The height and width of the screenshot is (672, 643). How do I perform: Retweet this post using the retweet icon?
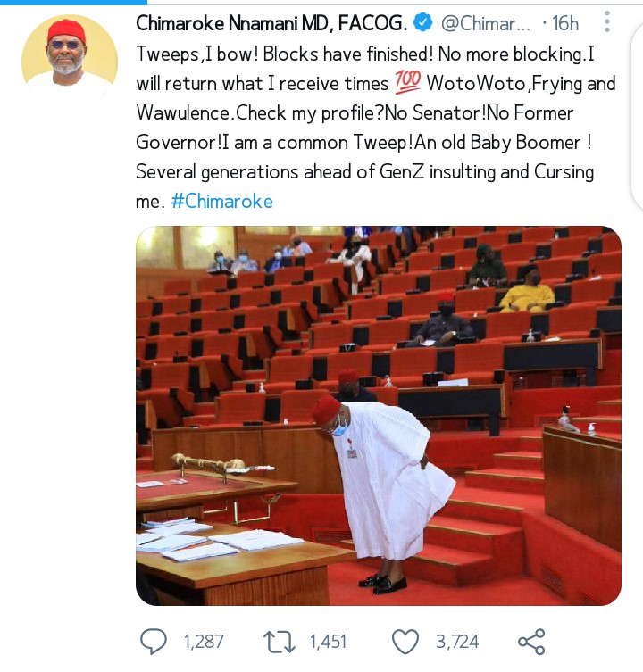[x=280, y=641]
